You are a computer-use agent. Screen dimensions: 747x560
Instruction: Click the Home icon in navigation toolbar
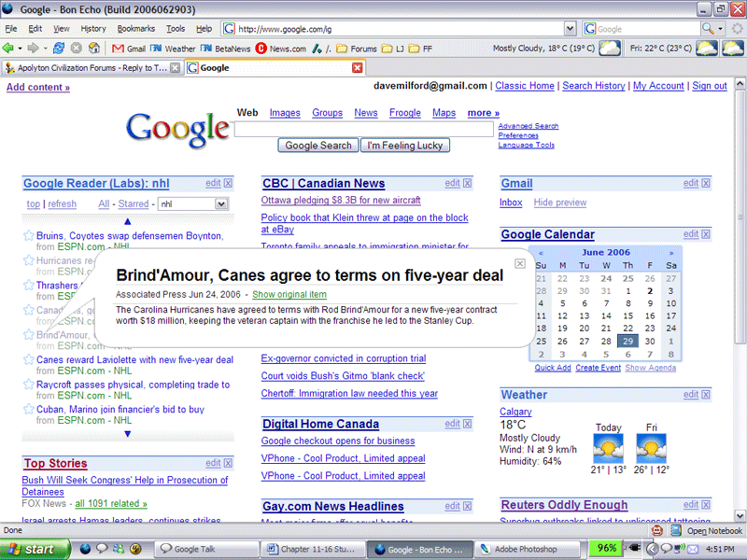coord(93,49)
